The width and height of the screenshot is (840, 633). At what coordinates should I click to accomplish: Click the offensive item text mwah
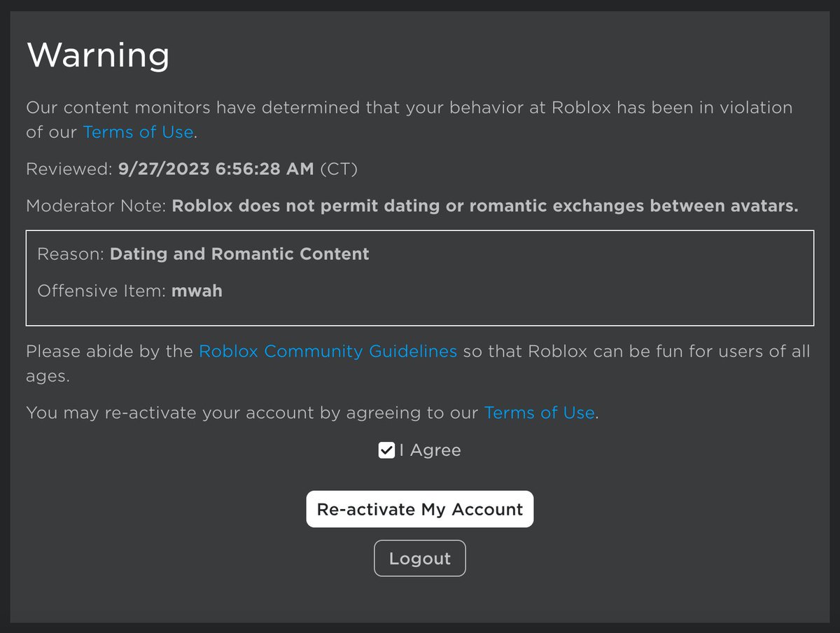click(x=197, y=291)
